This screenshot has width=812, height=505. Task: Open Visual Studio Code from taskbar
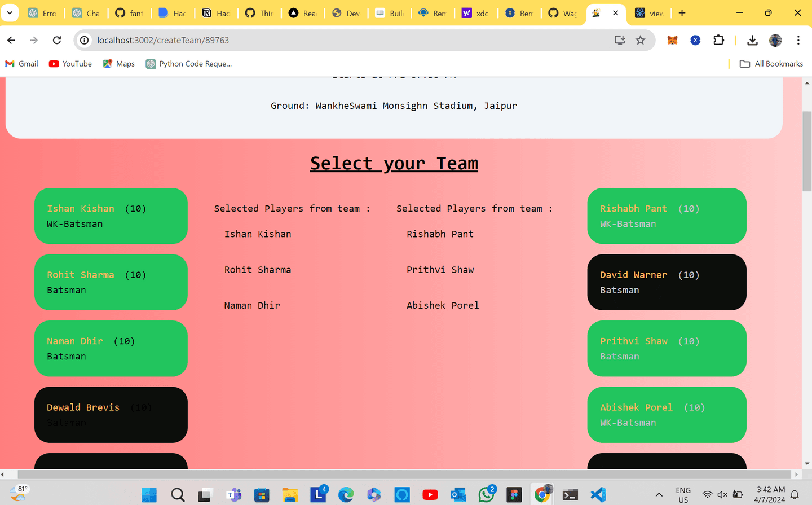tap(598, 495)
